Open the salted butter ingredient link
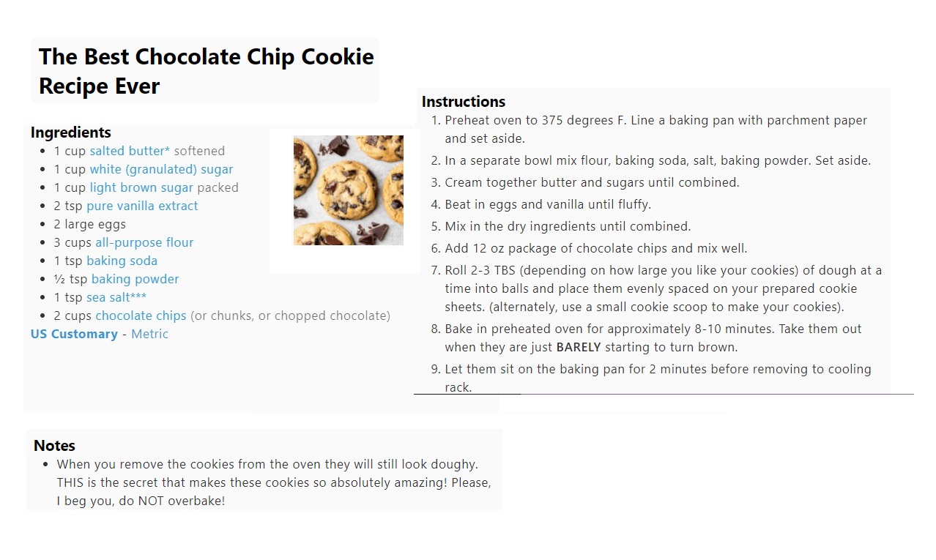This screenshot has width=936, height=560. coord(130,151)
